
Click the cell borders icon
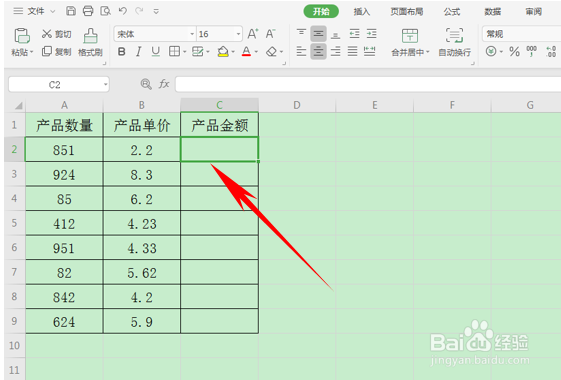[x=174, y=52]
